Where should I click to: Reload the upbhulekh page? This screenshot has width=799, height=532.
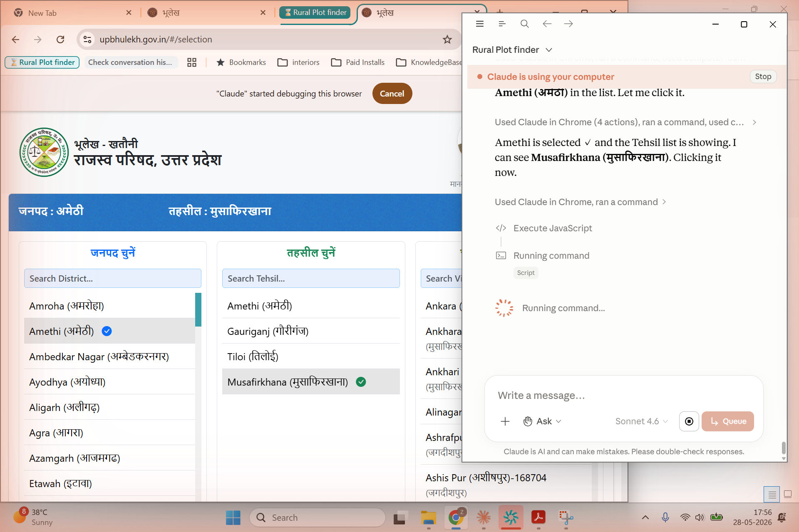click(x=60, y=40)
